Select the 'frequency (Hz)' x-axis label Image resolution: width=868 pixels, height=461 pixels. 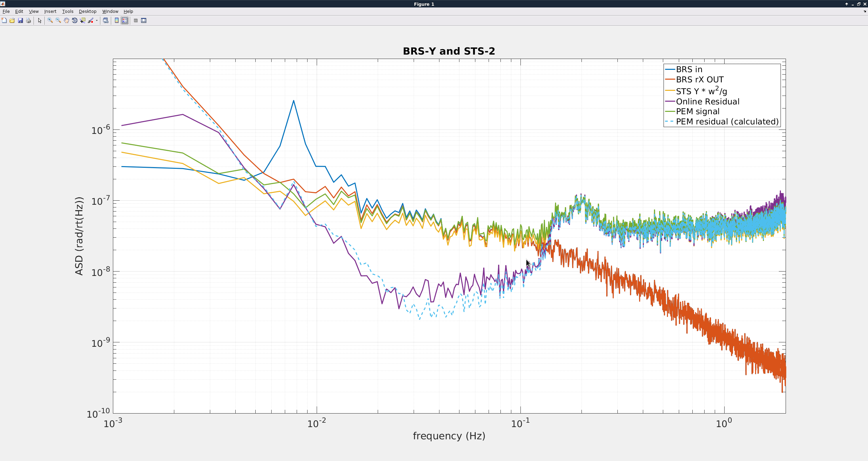coord(449,436)
